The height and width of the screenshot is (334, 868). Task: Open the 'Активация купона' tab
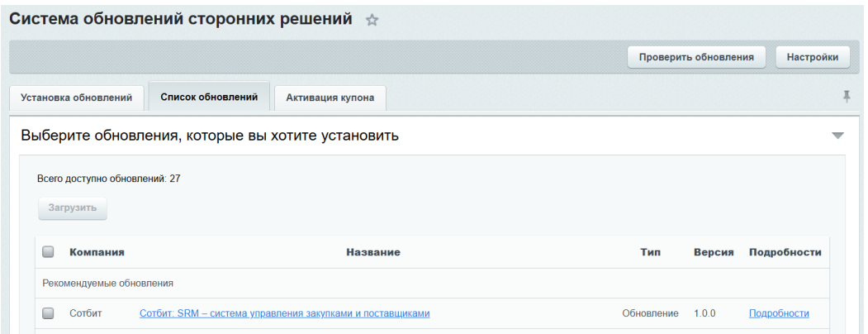click(330, 98)
